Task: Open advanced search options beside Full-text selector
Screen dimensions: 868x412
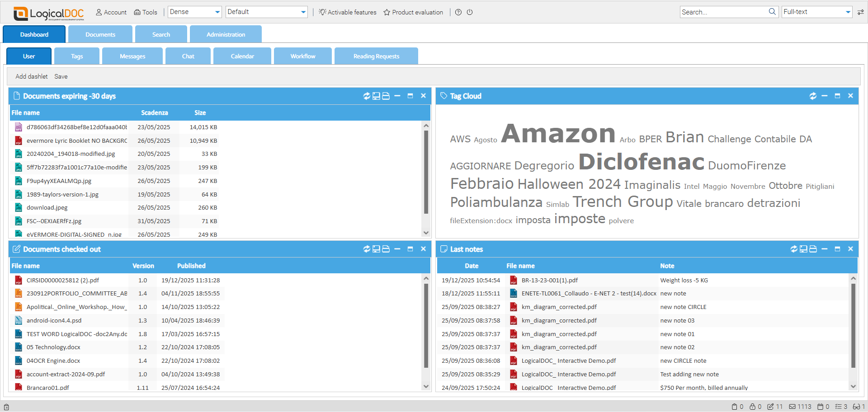Action: coord(860,12)
